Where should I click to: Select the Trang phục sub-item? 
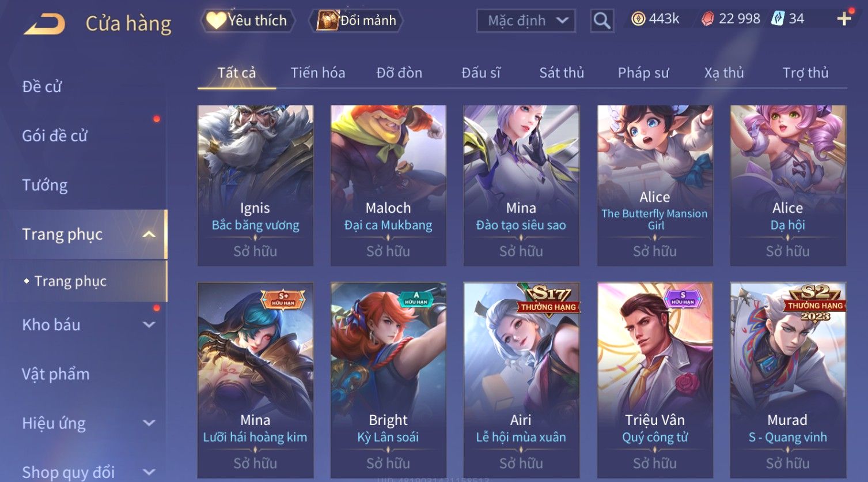(x=70, y=281)
